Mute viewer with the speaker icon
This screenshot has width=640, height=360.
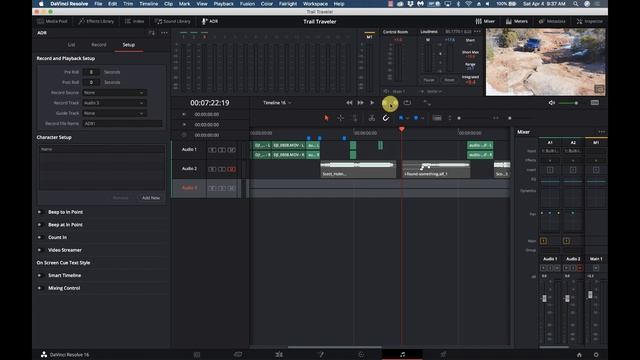[552, 103]
